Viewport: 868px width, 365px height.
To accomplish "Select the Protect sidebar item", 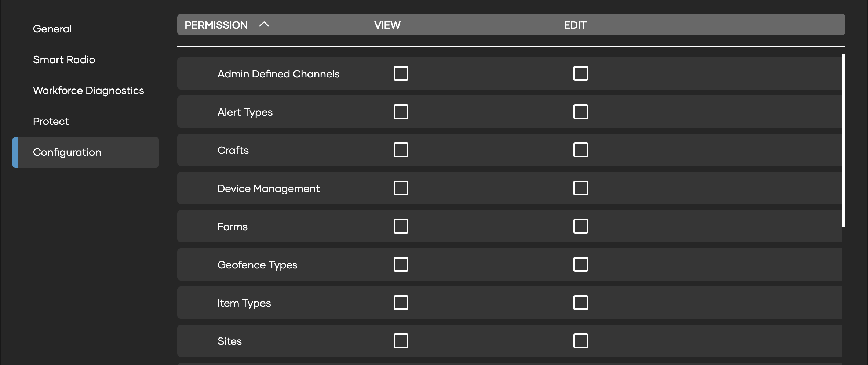I will click(51, 121).
